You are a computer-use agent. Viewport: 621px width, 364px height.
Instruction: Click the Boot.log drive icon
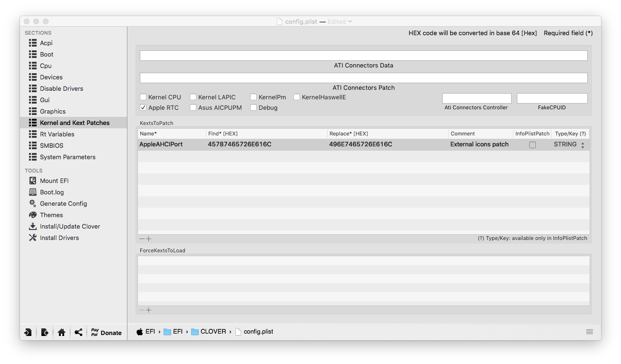click(33, 192)
